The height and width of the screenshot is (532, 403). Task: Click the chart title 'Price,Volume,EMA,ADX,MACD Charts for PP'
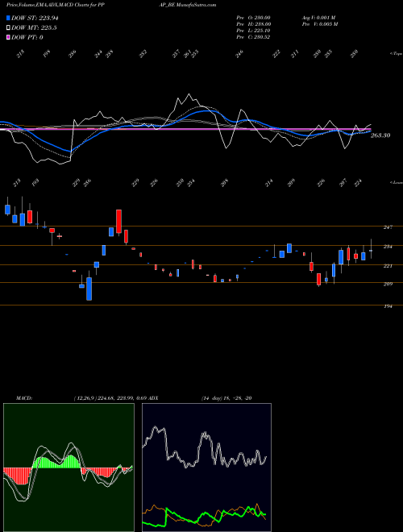57,5
